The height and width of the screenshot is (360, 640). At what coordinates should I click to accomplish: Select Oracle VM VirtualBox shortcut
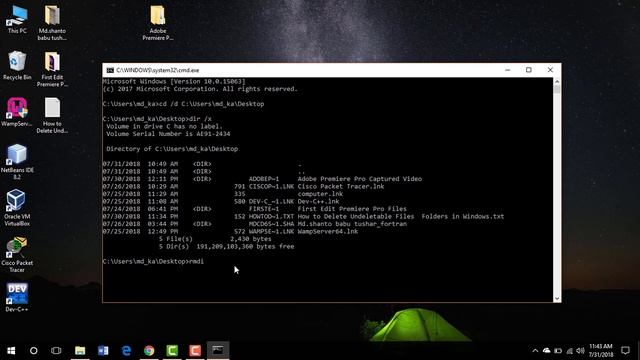(17, 208)
